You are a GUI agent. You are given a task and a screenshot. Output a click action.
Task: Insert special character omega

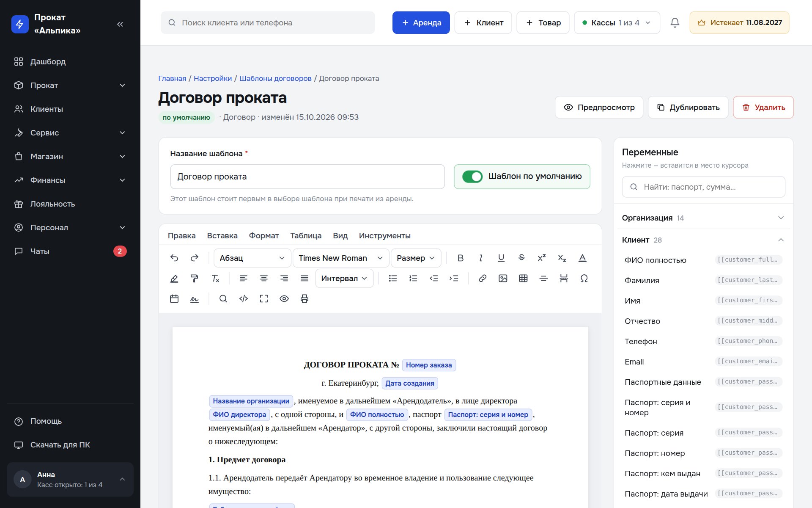(584, 278)
